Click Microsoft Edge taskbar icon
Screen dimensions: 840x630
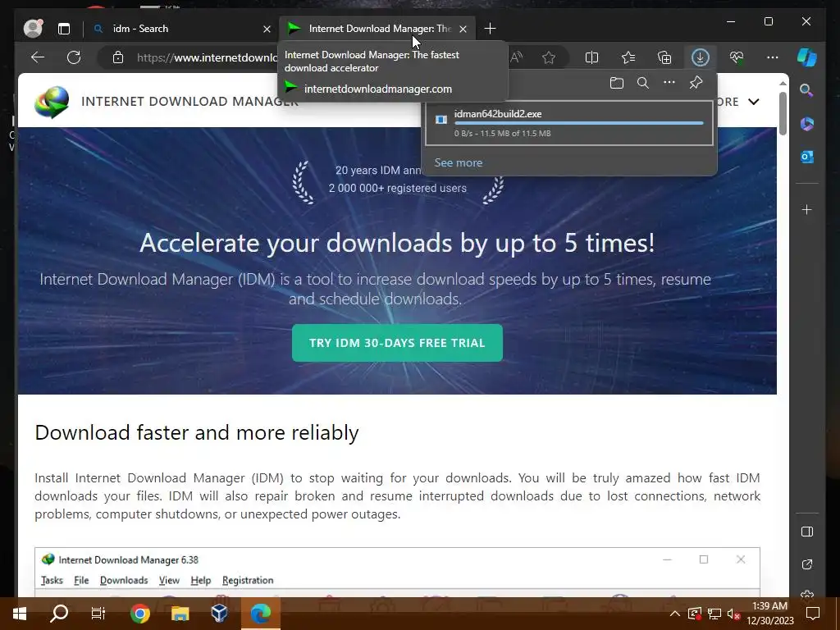(x=260, y=614)
